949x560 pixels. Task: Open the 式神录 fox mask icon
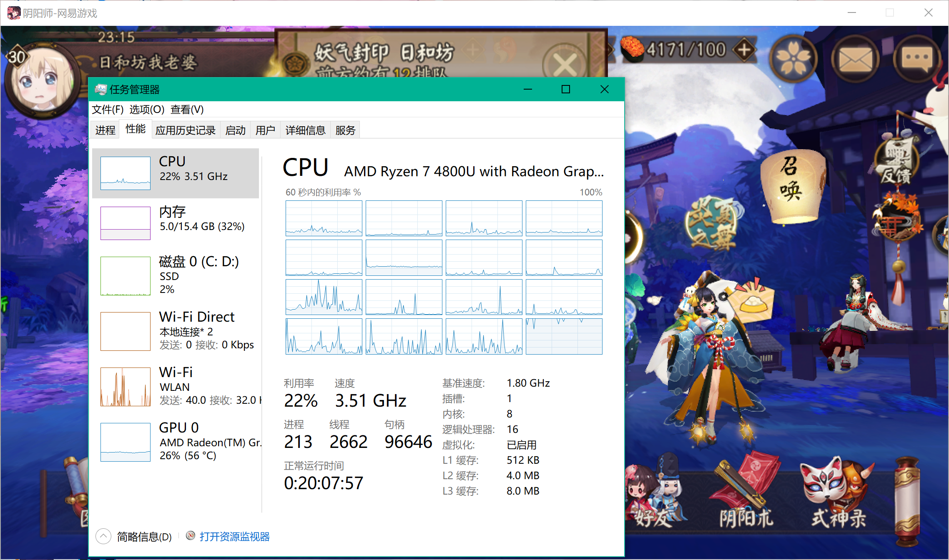pyautogui.click(x=837, y=493)
